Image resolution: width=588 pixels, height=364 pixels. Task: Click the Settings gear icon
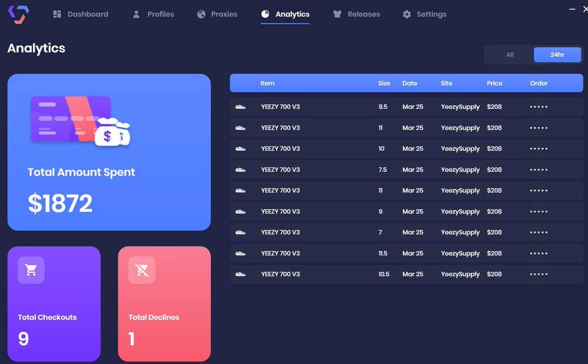click(407, 14)
